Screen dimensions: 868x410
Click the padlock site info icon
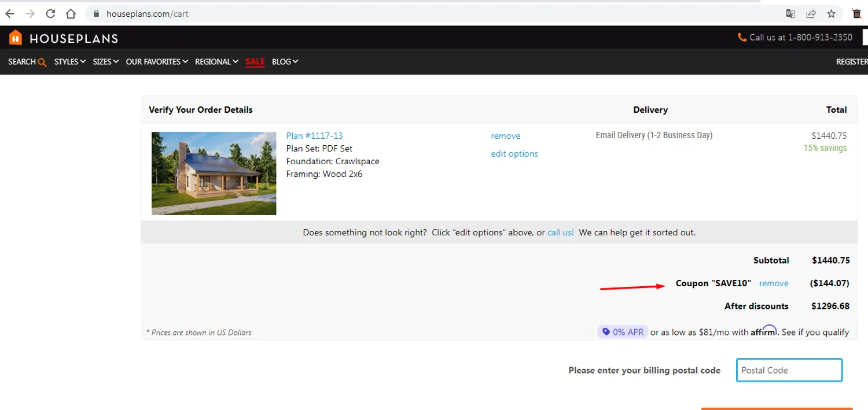pyautogui.click(x=97, y=14)
